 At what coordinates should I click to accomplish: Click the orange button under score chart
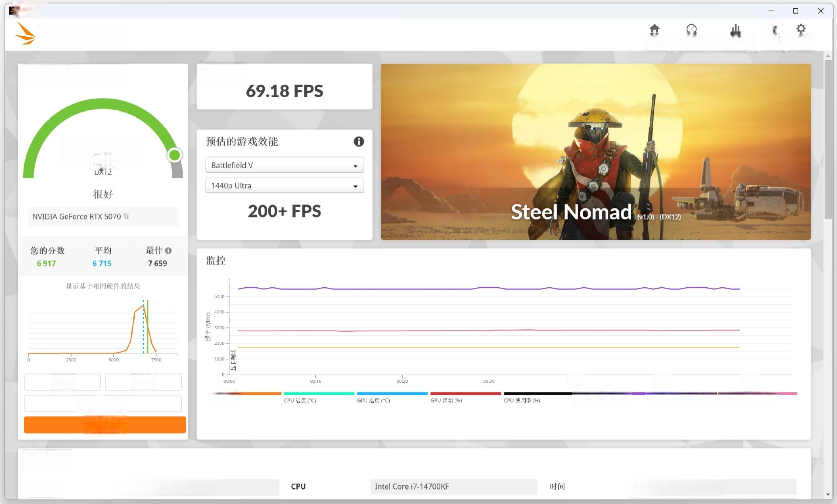coord(105,425)
